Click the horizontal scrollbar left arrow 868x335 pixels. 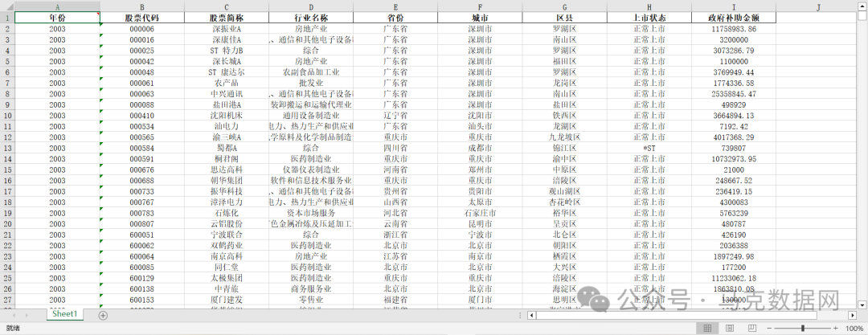click(531, 315)
